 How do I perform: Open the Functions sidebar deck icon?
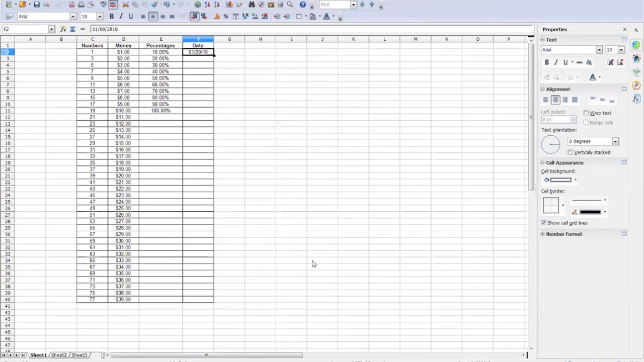coord(636,99)
